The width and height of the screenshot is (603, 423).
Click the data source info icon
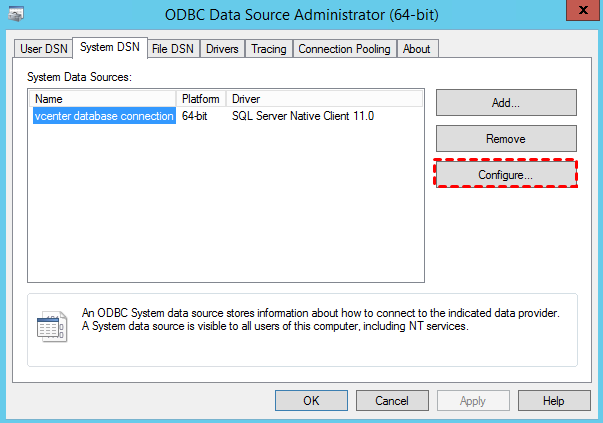tap(52, 326)
